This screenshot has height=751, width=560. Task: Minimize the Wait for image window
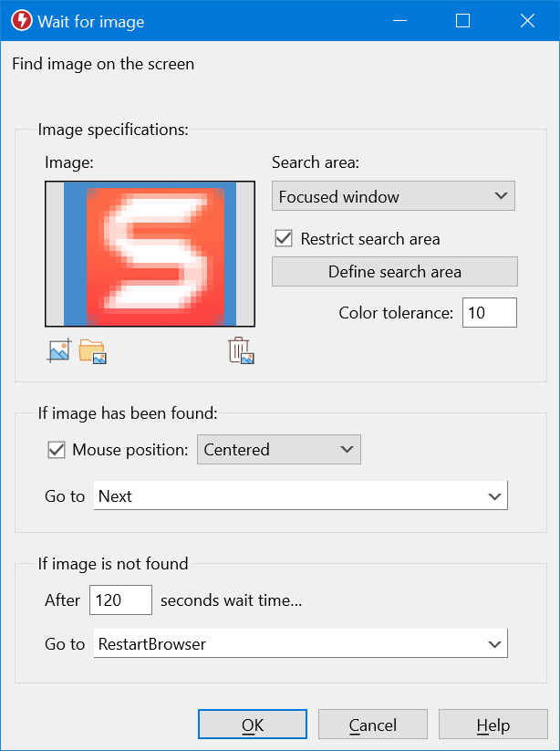[x=399, y=21]
